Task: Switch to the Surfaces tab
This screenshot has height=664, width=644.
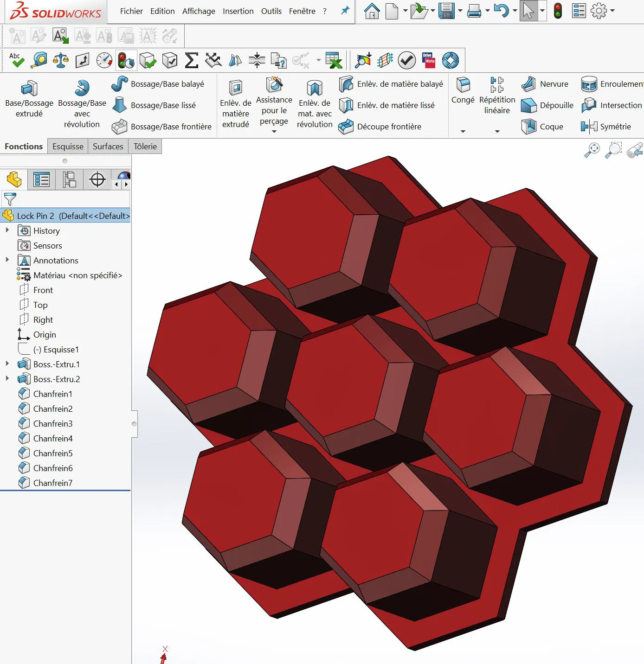Action: tap(108, 147)
